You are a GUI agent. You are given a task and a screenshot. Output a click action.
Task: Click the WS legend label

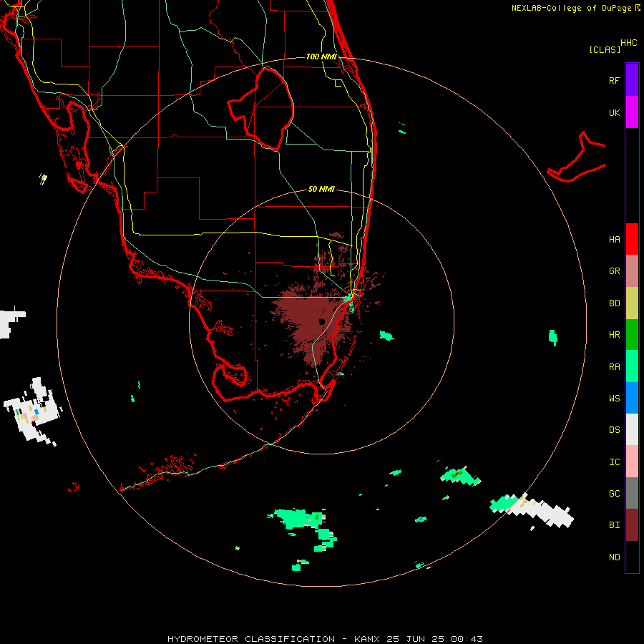click(615, 398)
